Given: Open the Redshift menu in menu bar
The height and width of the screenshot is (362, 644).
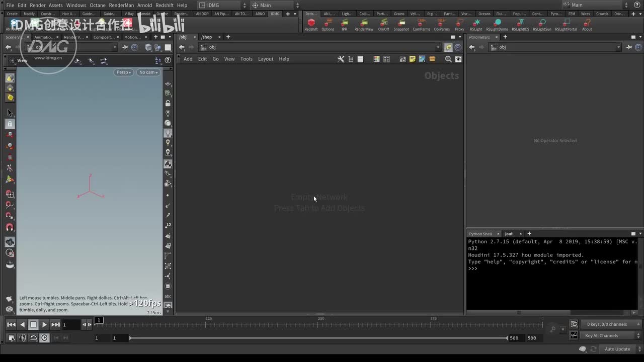Looking at the screenshot, I should [165, 5].
